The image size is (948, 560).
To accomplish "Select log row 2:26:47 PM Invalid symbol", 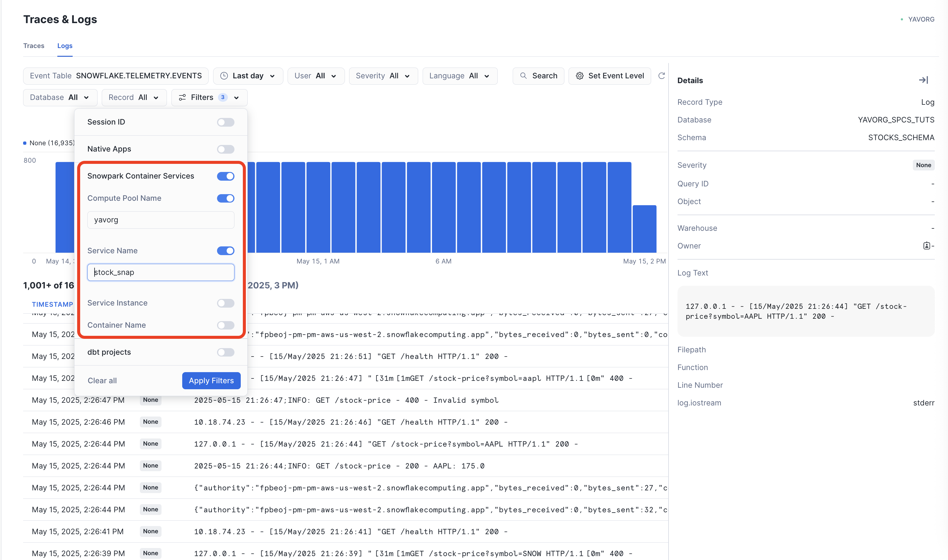I will pyautogui.click(x=345, y=400).
